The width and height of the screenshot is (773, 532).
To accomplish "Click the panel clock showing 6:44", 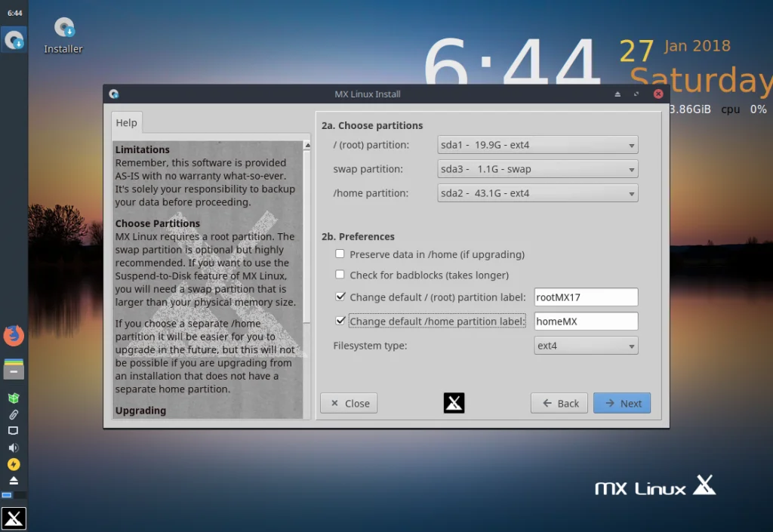I will coord(15,14).
